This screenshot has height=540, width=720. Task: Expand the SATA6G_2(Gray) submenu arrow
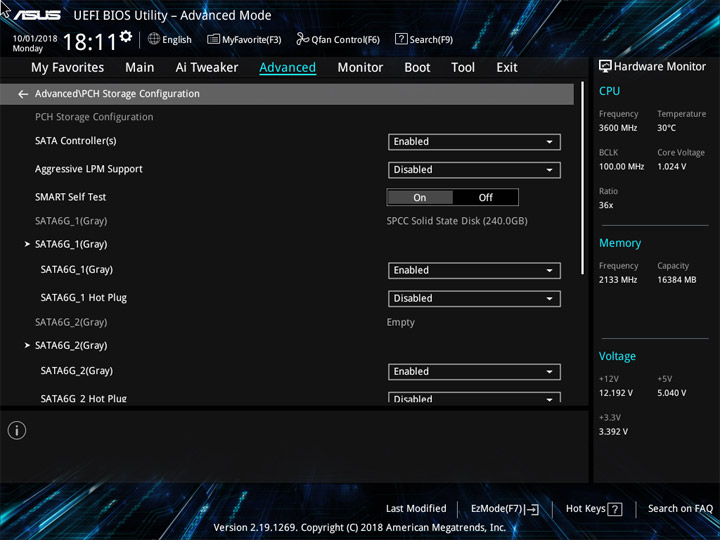tap(27, 345)
